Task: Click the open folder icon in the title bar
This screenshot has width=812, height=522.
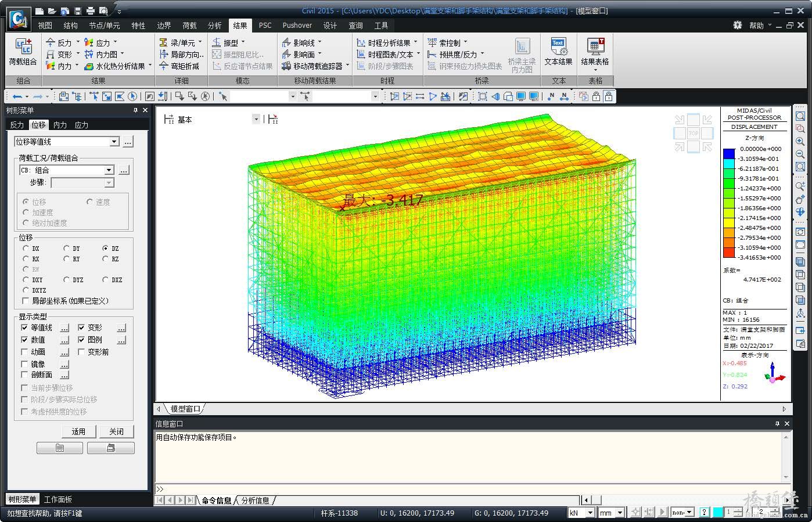Action: pyautogui.click(x=52, y=11)
